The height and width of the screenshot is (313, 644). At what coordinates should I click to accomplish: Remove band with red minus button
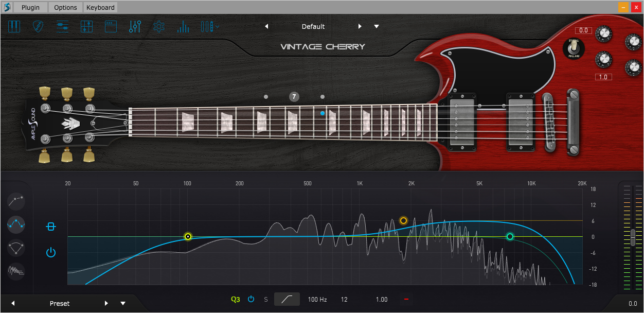click(x=406, y=299)
